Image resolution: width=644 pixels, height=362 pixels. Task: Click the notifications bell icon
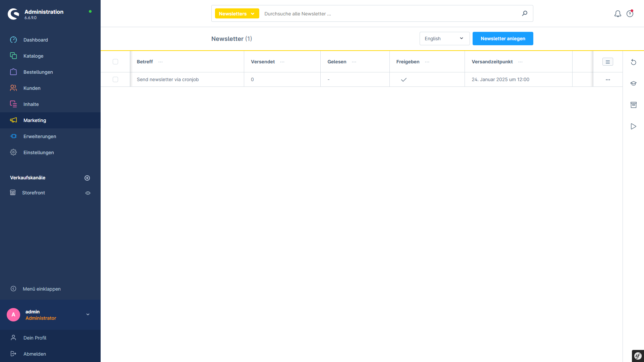click(618, 14)
